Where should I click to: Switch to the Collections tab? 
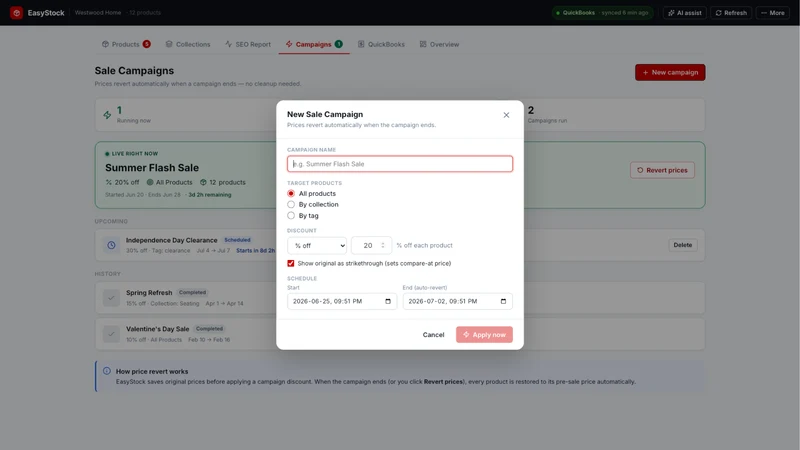188,44
